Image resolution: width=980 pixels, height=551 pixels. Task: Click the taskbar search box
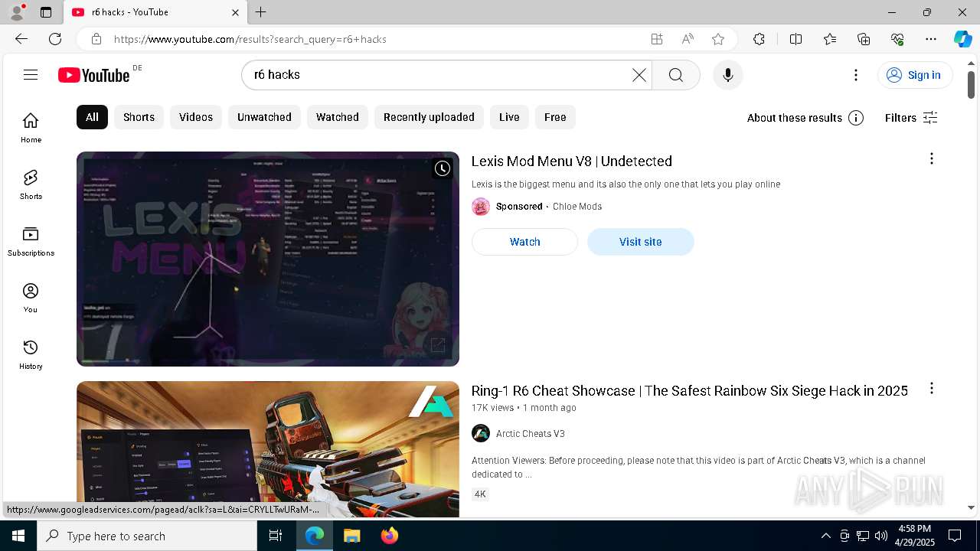[147, 536]
